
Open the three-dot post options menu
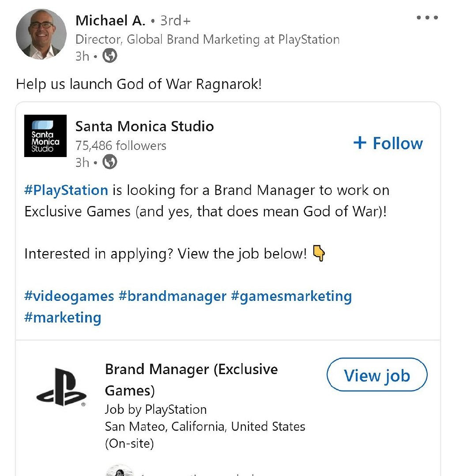coord(427,18)
